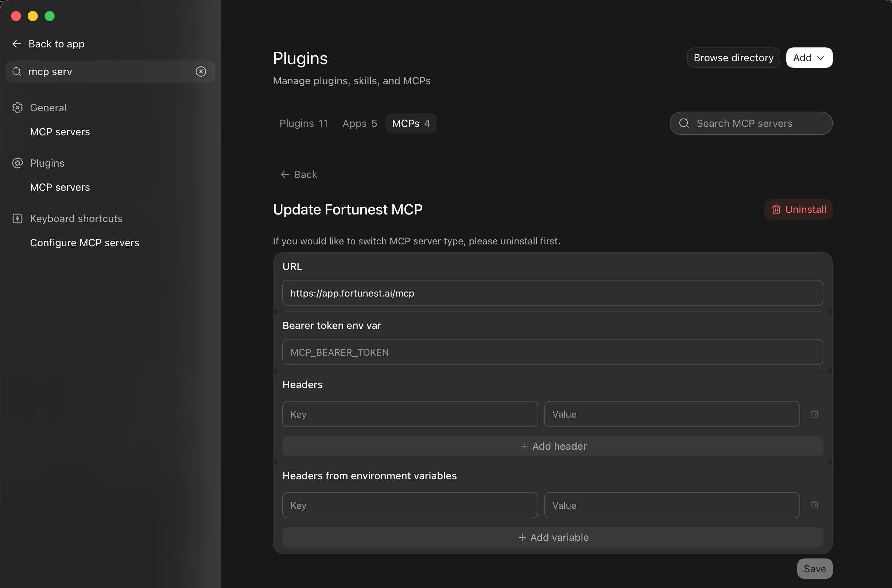Screen dimensions: 892x588
Task: Click the Add header button
Action: point(553,446)
